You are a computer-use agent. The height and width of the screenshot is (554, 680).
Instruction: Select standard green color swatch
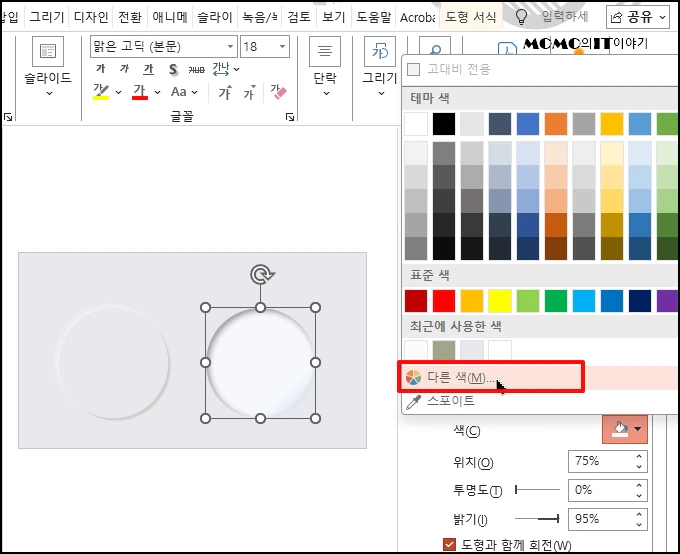pos(556,301)
